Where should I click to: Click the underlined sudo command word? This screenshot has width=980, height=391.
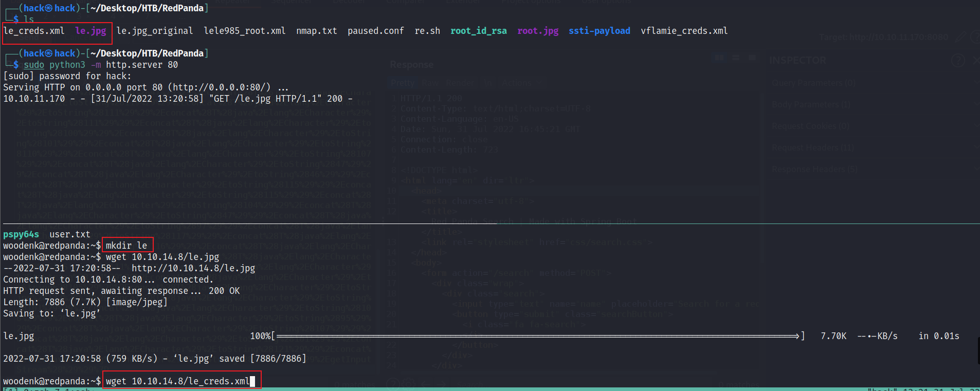(34, 65)
